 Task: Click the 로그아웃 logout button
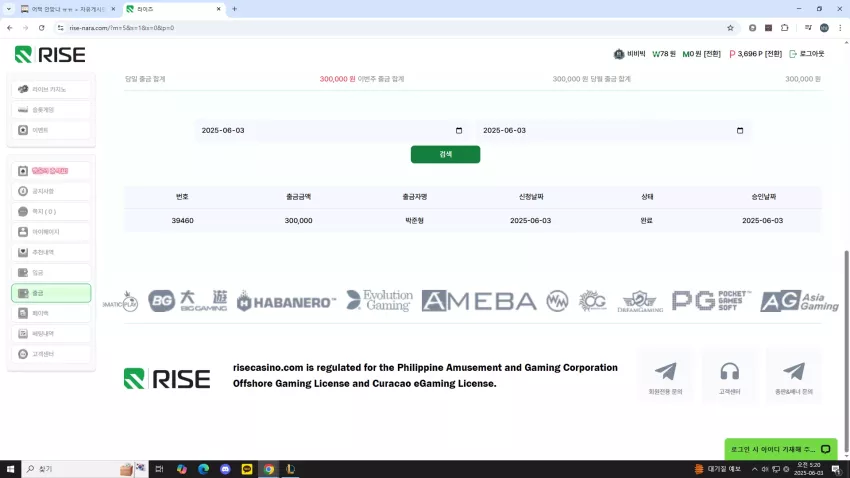[807, 54]
